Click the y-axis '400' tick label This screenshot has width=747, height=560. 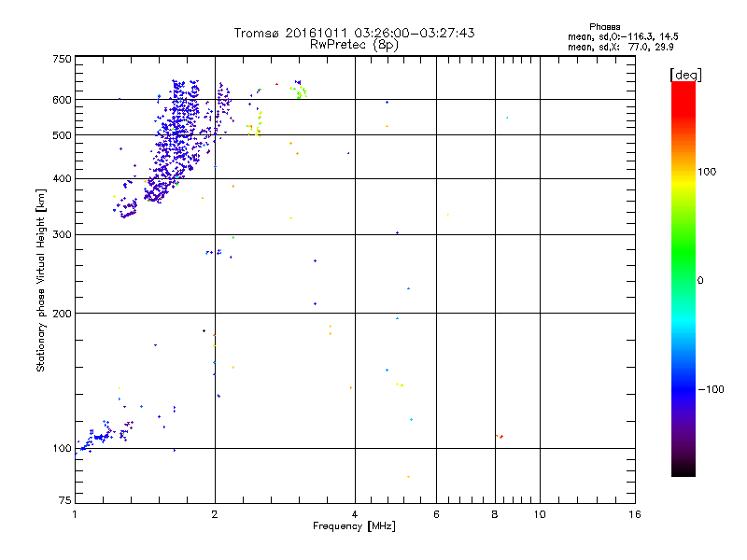[x=62, y=178]
